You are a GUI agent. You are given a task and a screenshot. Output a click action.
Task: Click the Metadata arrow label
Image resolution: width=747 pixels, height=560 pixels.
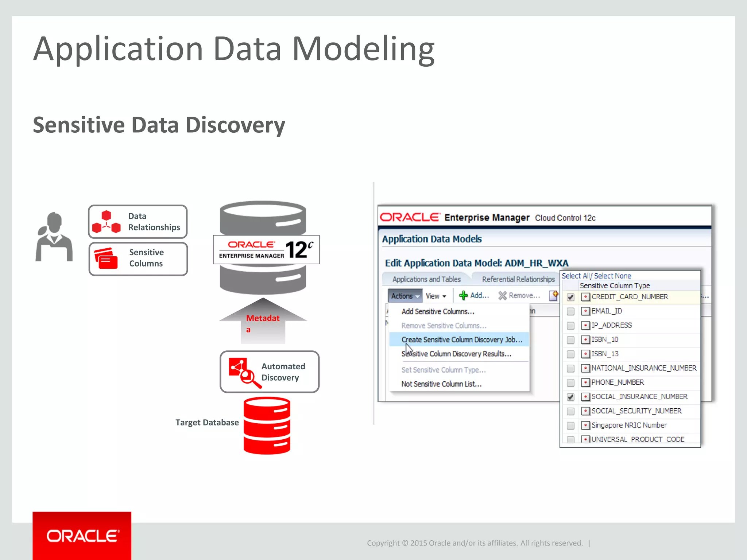click(x=263, y=323)
